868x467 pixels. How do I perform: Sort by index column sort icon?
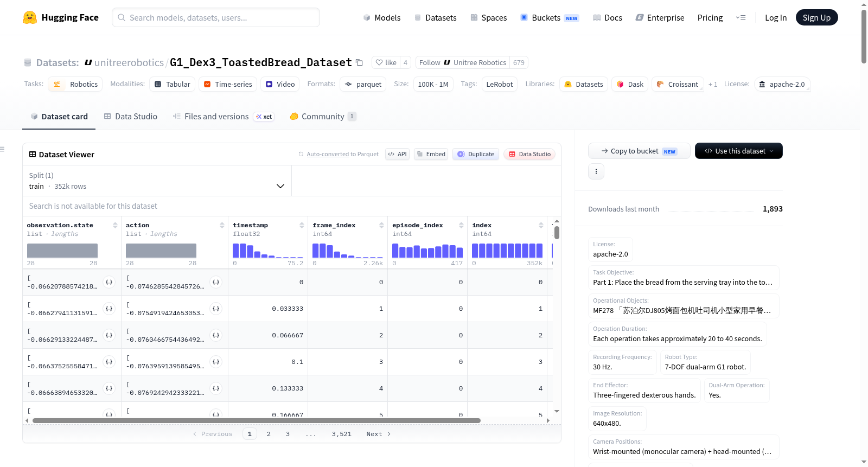click(541, 225)
